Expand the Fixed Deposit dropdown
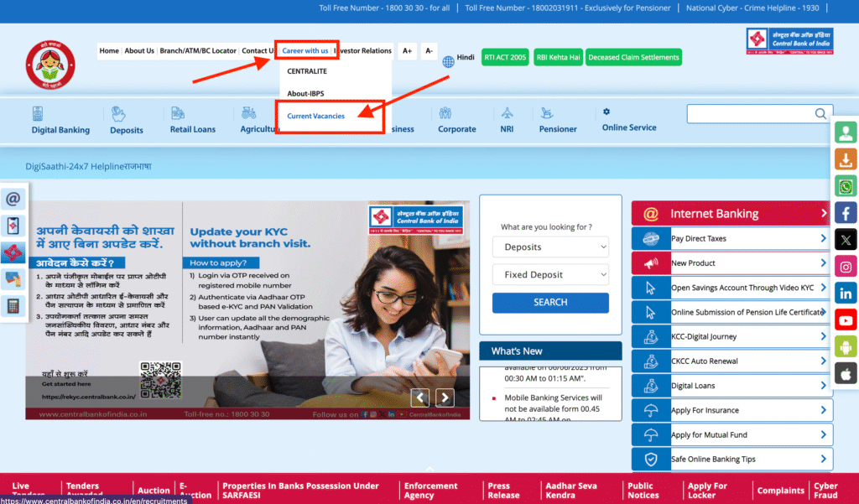 point(550,274)
